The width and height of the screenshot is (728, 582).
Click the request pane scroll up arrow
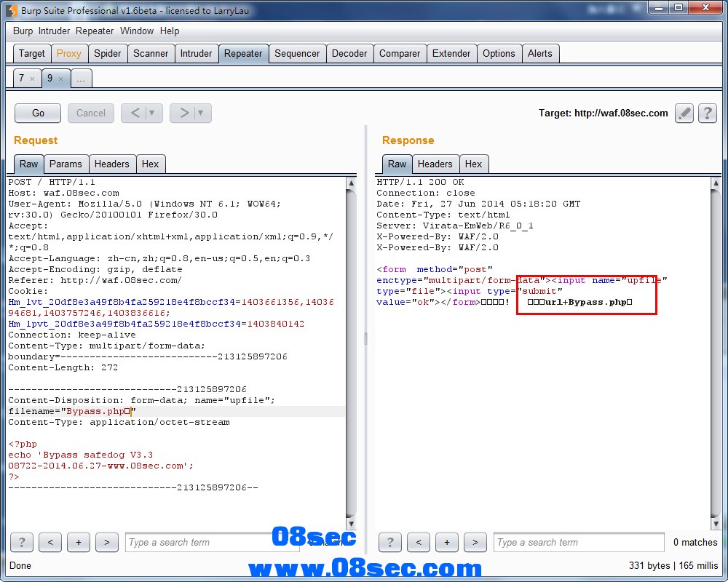coord(352,183)
